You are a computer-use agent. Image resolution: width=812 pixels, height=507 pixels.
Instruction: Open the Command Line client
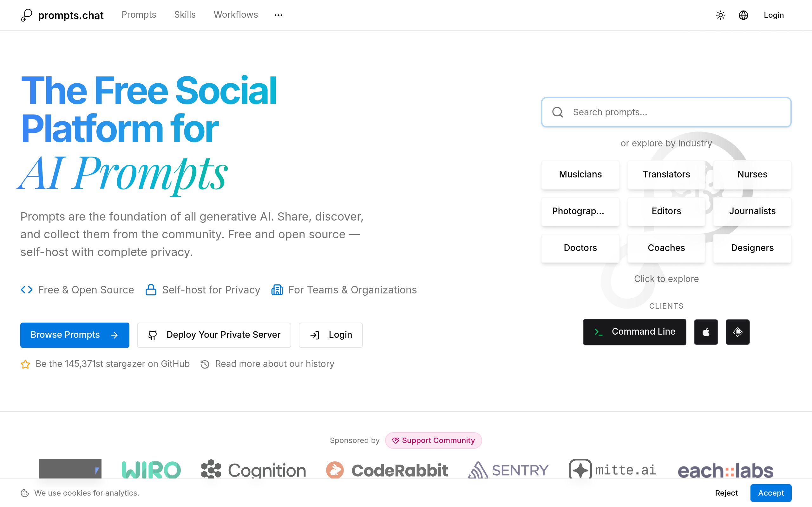pyautogui.click(x=634, y=332)
